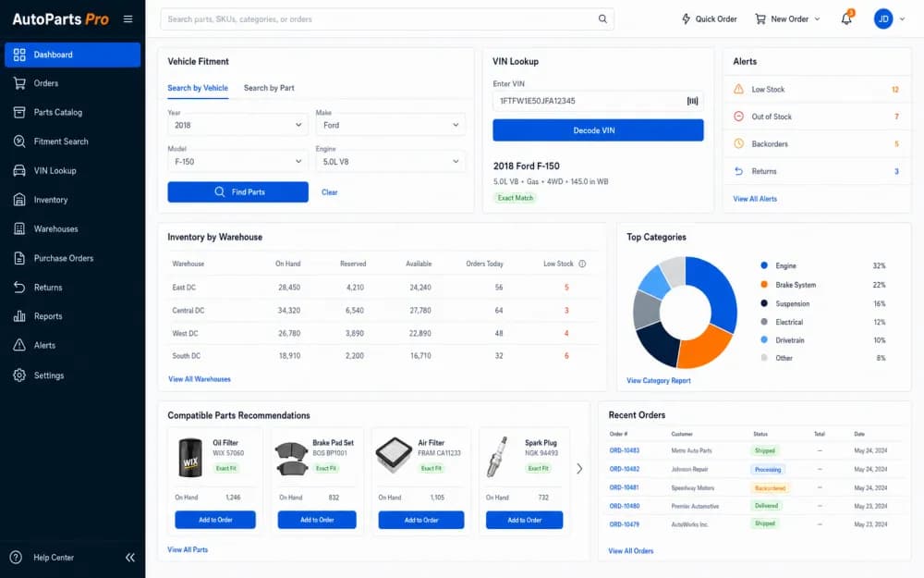Open Purchase Orders in sidebar
This screenshot has width=924, height=578.
coord(72,258)
